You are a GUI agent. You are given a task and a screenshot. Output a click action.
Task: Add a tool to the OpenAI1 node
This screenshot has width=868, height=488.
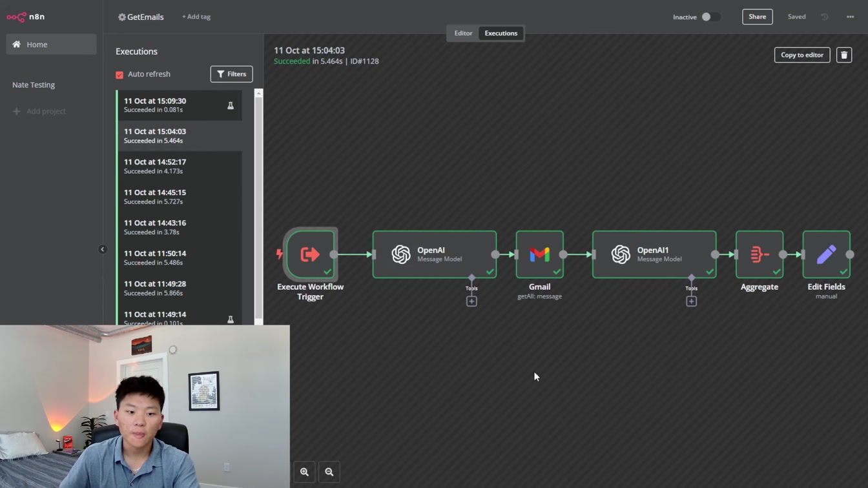[691, 301]
